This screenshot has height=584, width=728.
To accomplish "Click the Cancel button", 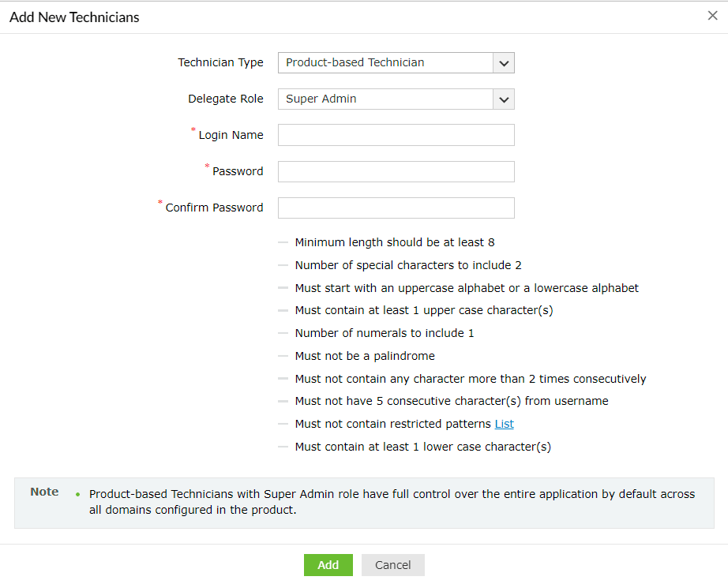I will click(392, 564).
